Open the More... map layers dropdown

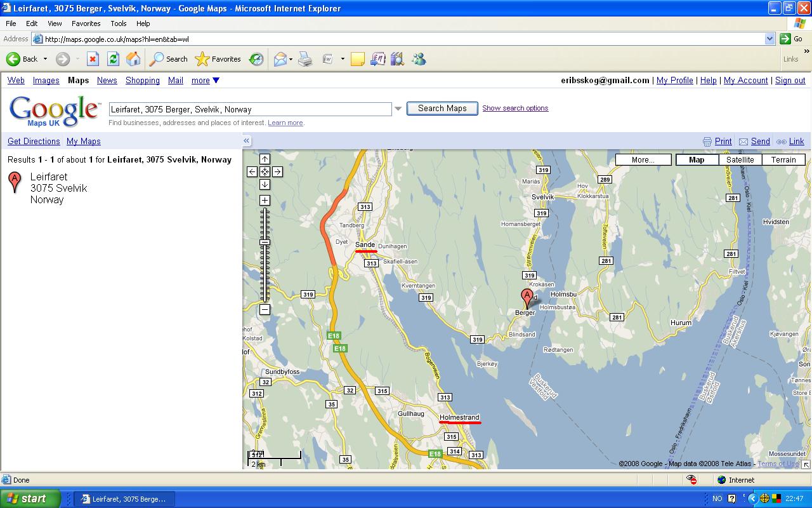pos(643,160)
